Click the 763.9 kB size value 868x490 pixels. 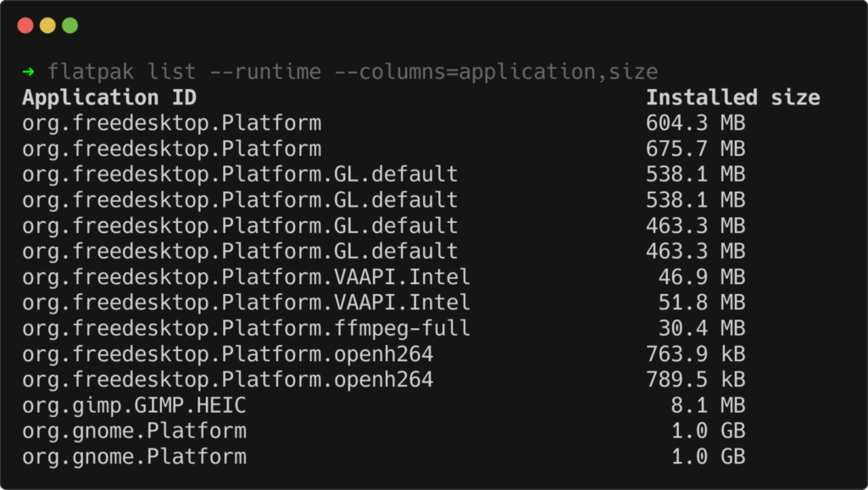click(695, 354)
